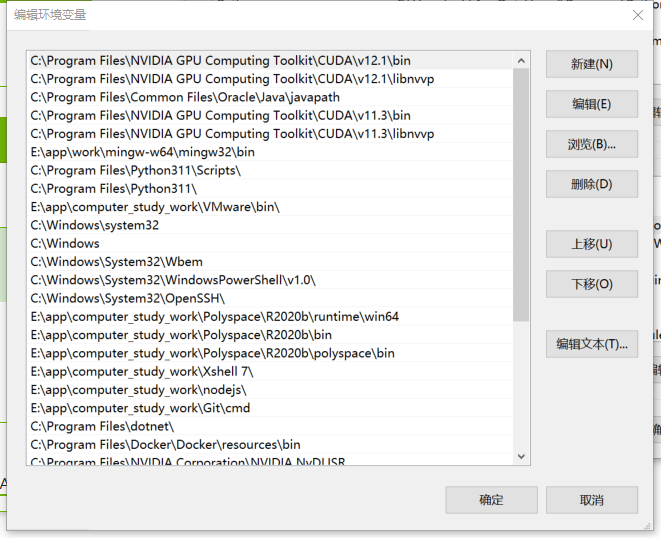Close the 编辑环境变量 dialog window
This screenshot has height=538, width=661.
click(637, 15)
